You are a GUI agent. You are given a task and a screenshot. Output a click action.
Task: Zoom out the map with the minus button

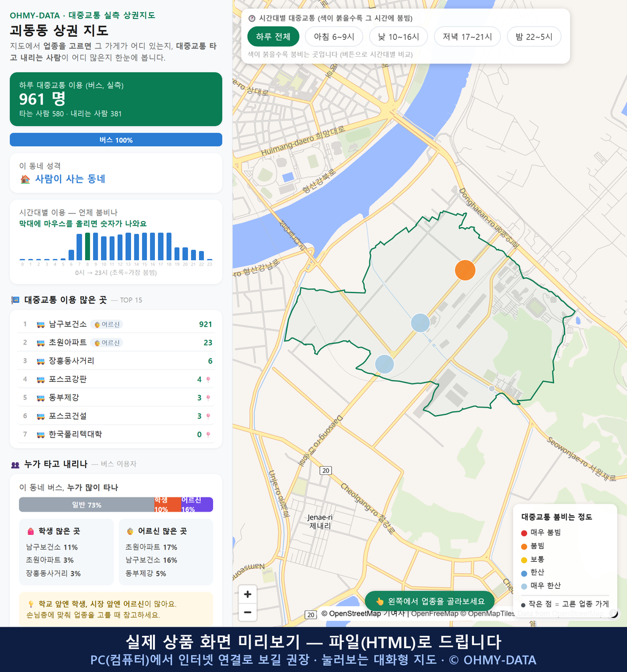click(247, 612)
